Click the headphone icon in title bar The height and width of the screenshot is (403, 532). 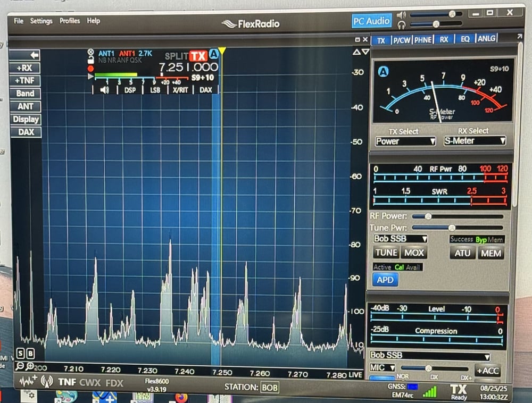(401, 25)
